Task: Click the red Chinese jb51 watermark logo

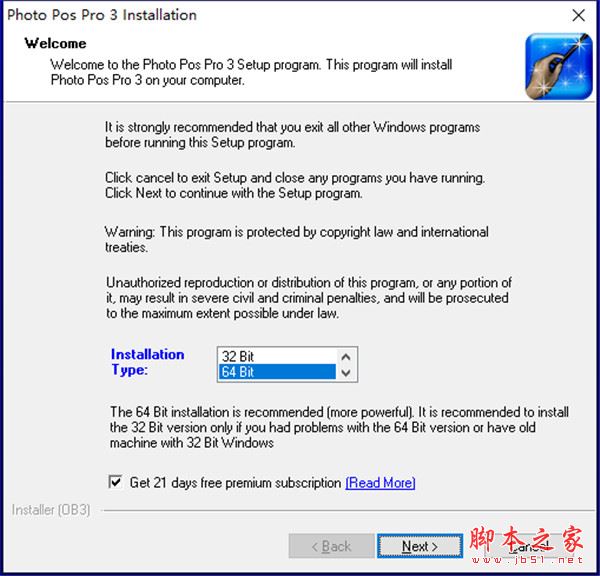Action: [527, 539]
